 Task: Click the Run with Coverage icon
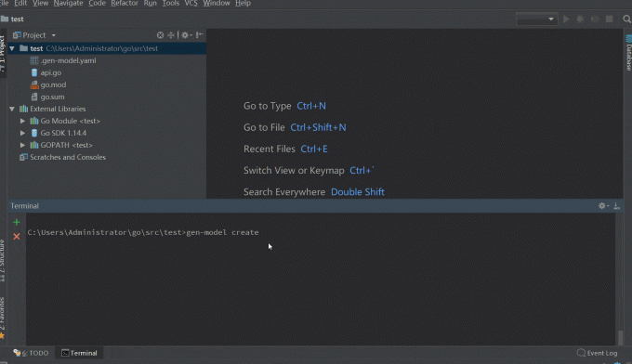pos(595,19)
